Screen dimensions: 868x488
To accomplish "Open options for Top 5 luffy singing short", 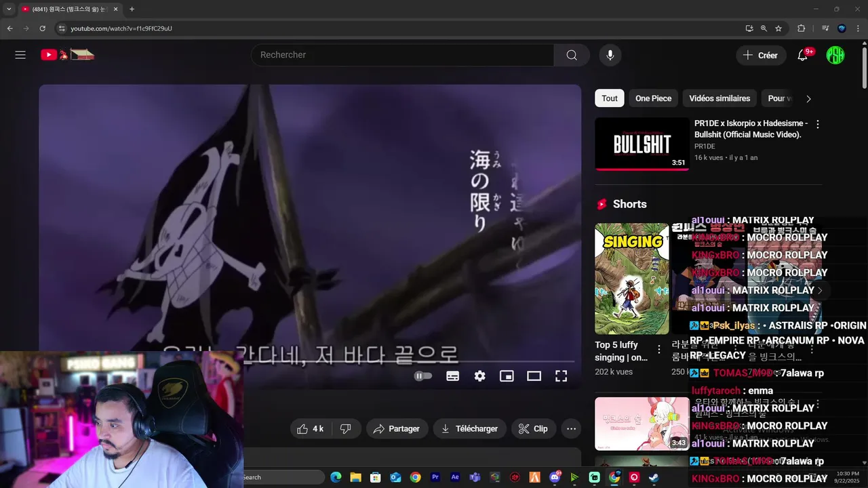I will point(659,350).
